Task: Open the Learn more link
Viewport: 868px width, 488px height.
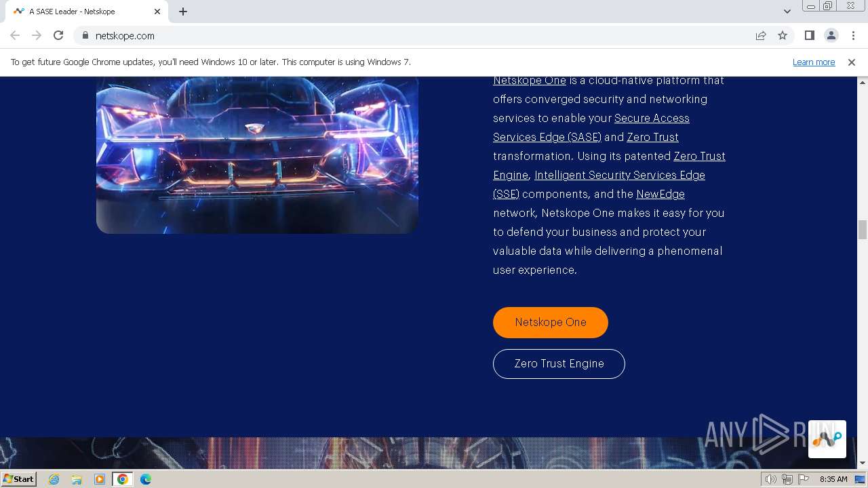Action: point(814,62)
